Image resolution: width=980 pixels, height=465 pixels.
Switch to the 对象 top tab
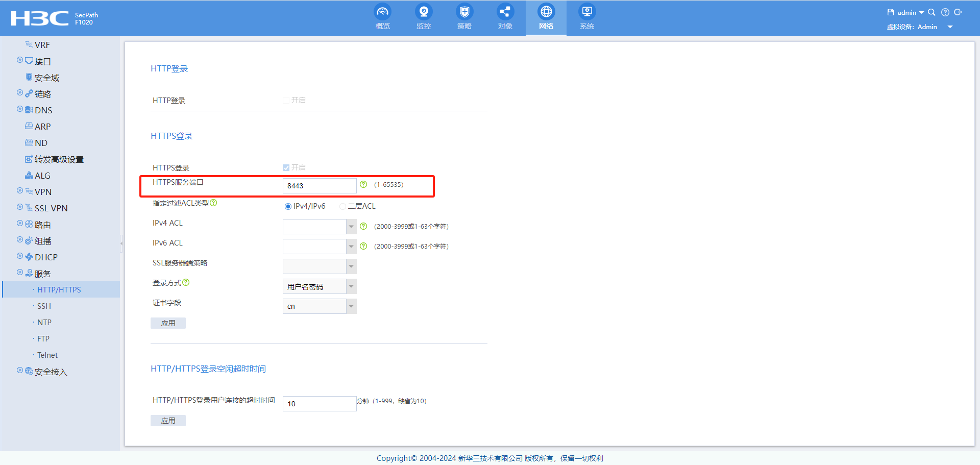[505, 18]
